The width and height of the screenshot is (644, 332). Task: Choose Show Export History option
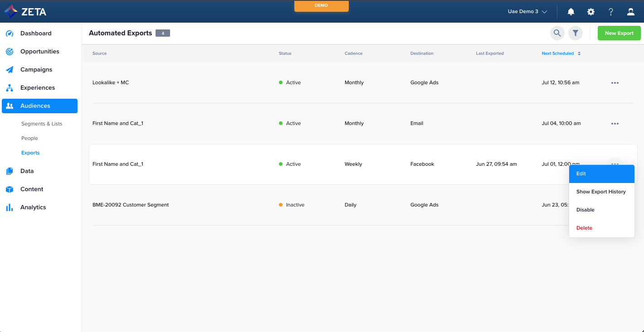tap(601, 192)
